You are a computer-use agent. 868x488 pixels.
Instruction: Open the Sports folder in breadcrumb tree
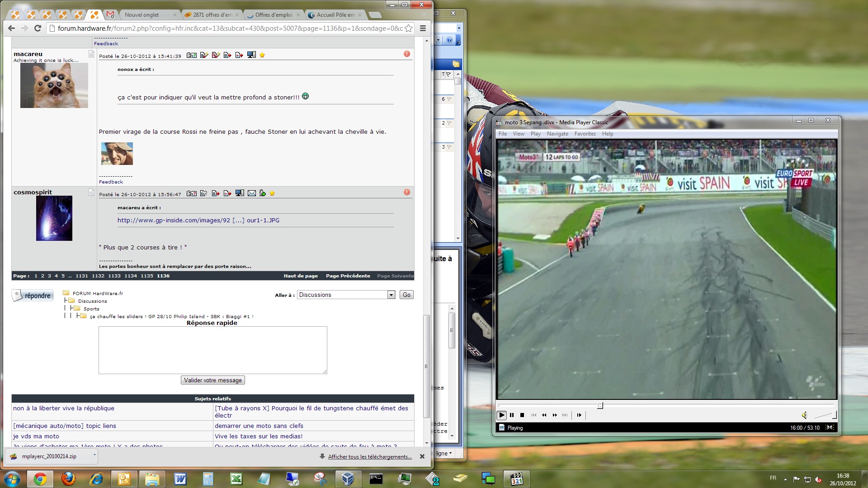tap(91, 309)
